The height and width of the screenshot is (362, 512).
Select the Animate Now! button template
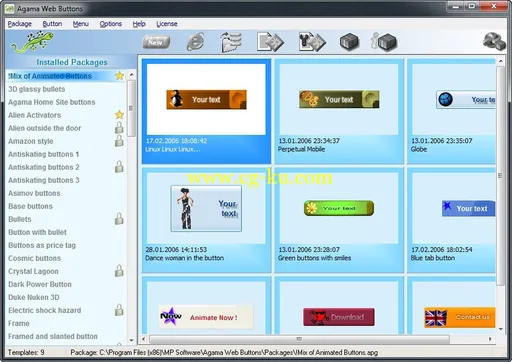coord(206,305)
